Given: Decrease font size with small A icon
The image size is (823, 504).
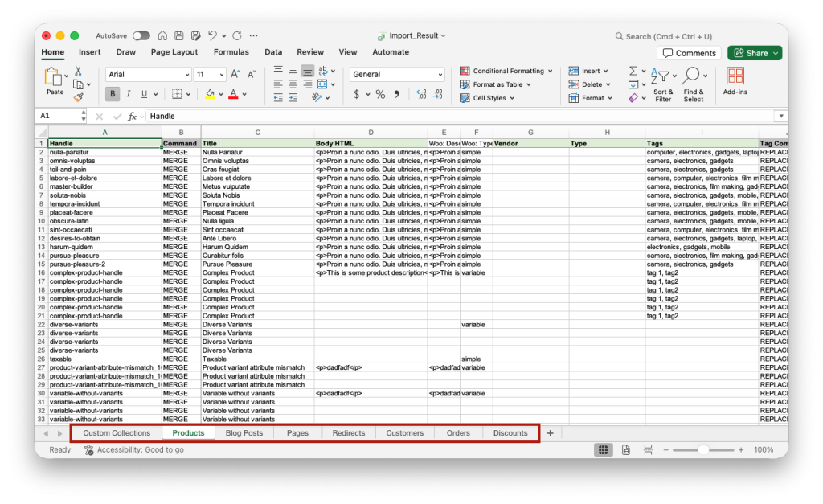Looking at the screenshot, I should (x=252, y=74).
